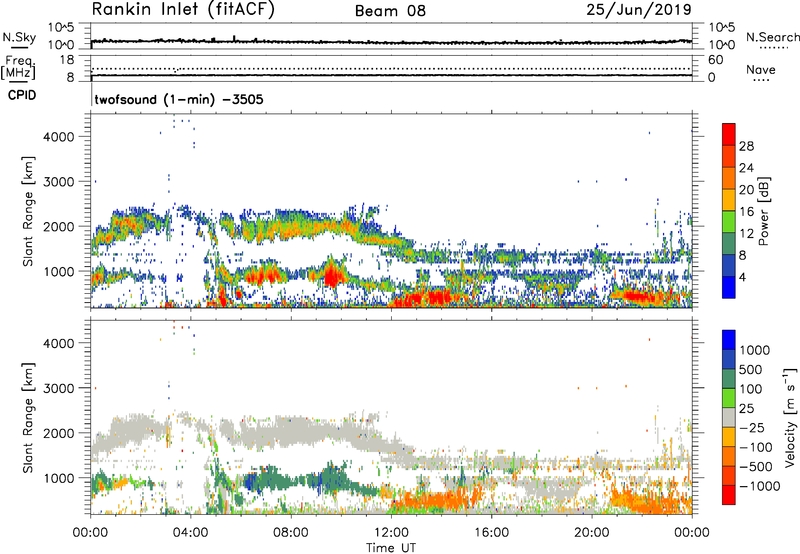Viewport: 800px width, 554px height.
Task: Click the "08:00" time axis tick label
Action: click(291, 533)
